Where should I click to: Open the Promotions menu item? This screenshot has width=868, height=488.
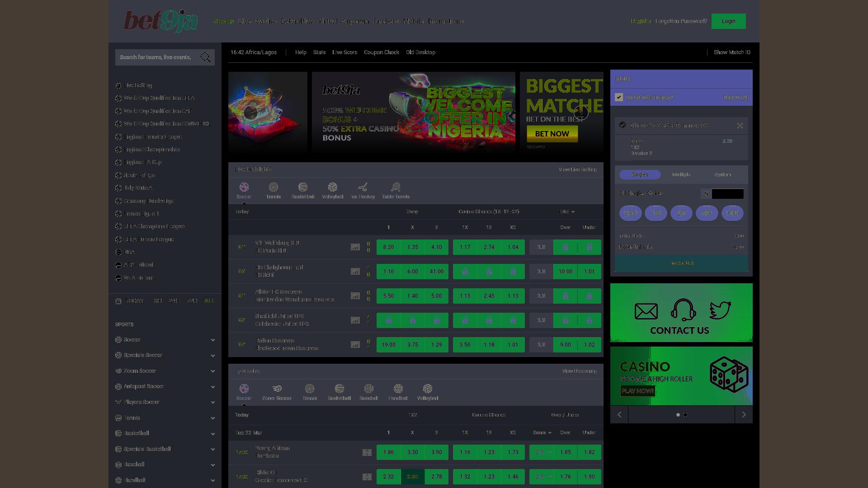[446, 21]
